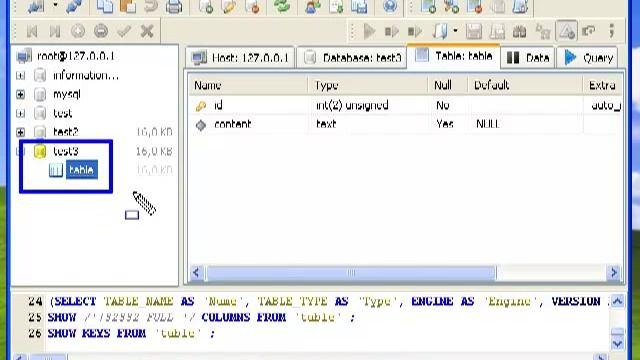Viewport: 640px width, 360px height.
Task: Select the Table: table tab
Action: (453, 56)
